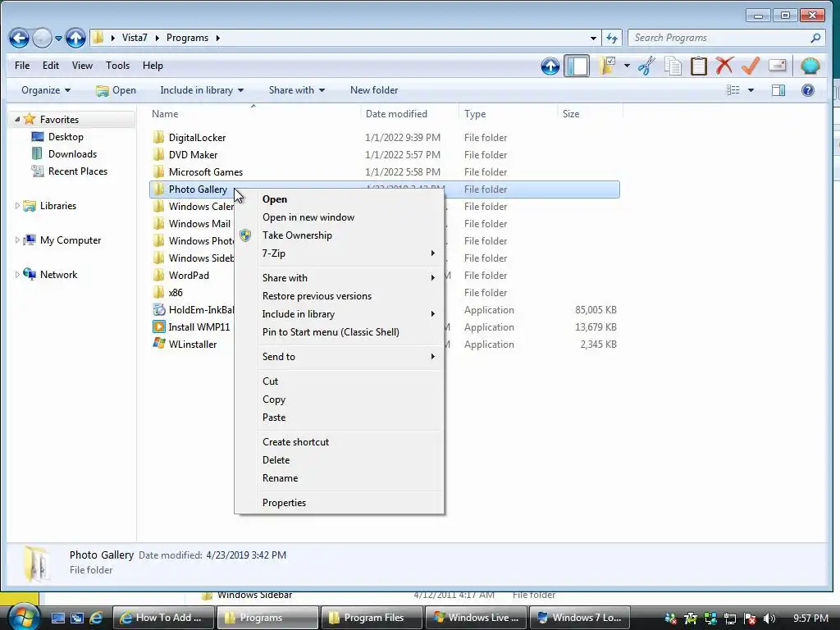Viewport: 840px width, 630px height.
Task: Click the clipboard Paste toolbar icon
Action: (x=699, y=66)
